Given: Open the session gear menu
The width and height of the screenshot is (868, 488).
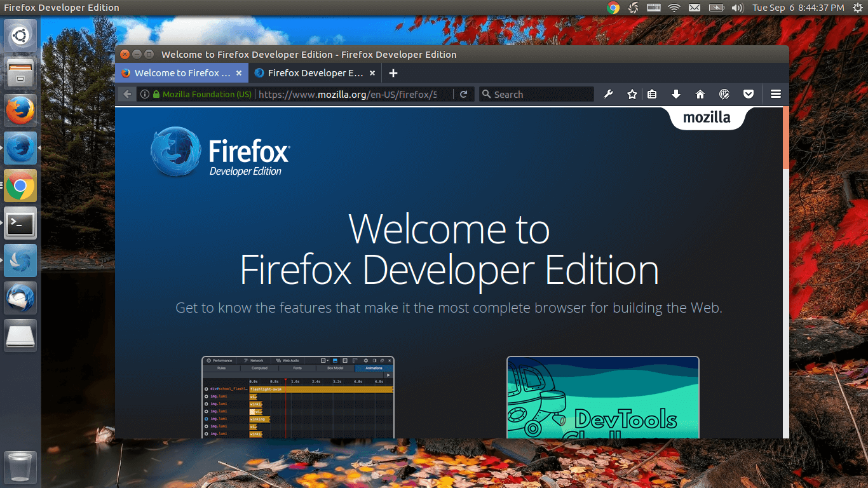Looking at the screenshot, I should (632, 8).
